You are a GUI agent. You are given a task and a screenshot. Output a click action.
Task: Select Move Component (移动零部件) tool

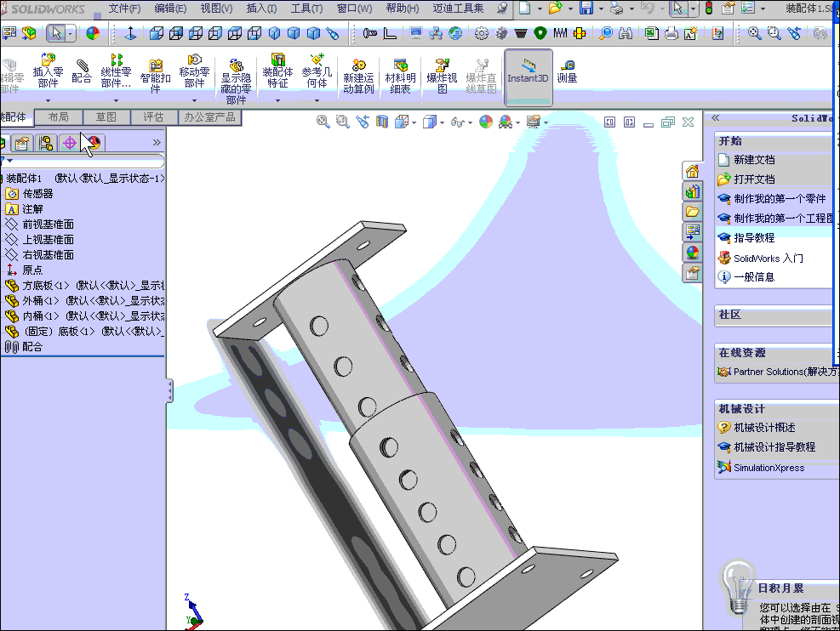(x=194, y=71)
